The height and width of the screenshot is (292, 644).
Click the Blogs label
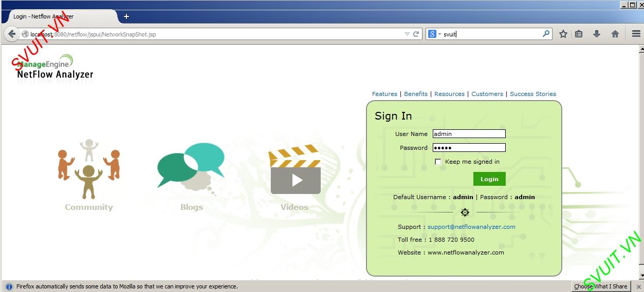pos(192,207)
